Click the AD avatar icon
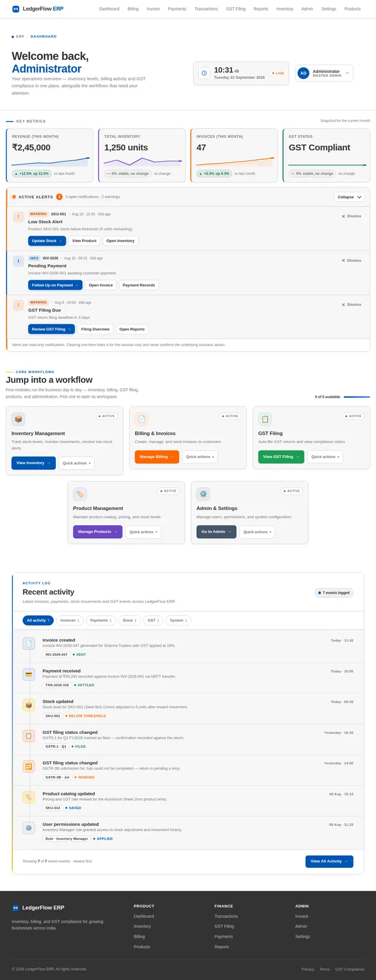Image resolution: width=376 pixels, height=980 pixels. coord(303,73)
